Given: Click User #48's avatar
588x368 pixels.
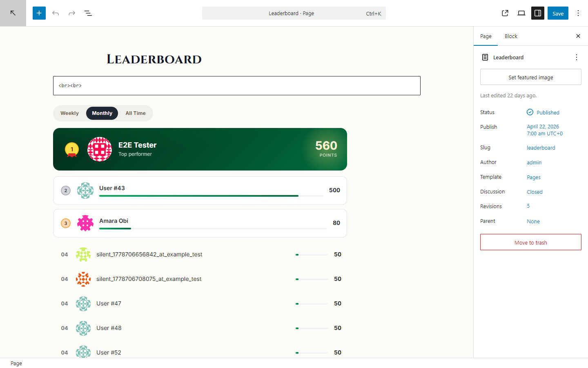Looking at the screenshot, I should [x=83, y=328].
